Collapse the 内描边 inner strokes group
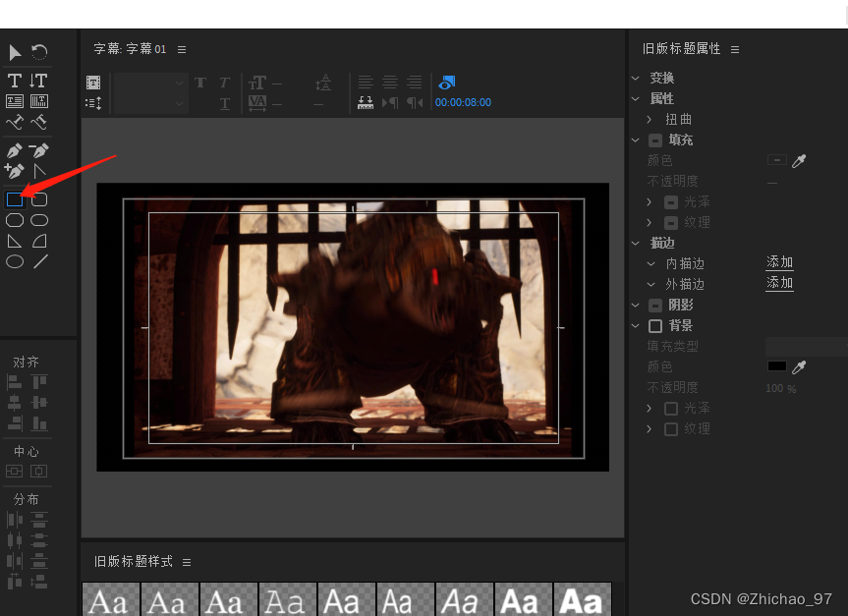Viewport: 848px width, 616px height. pos(651,264)
